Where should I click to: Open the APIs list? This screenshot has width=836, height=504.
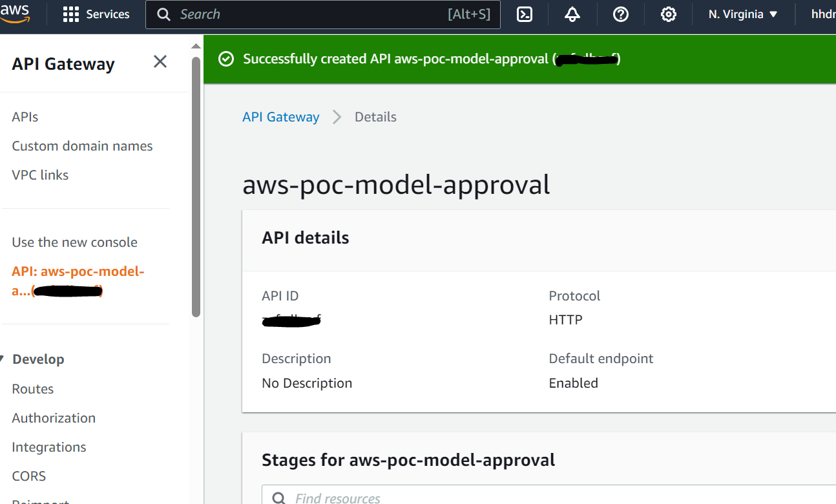25,116
